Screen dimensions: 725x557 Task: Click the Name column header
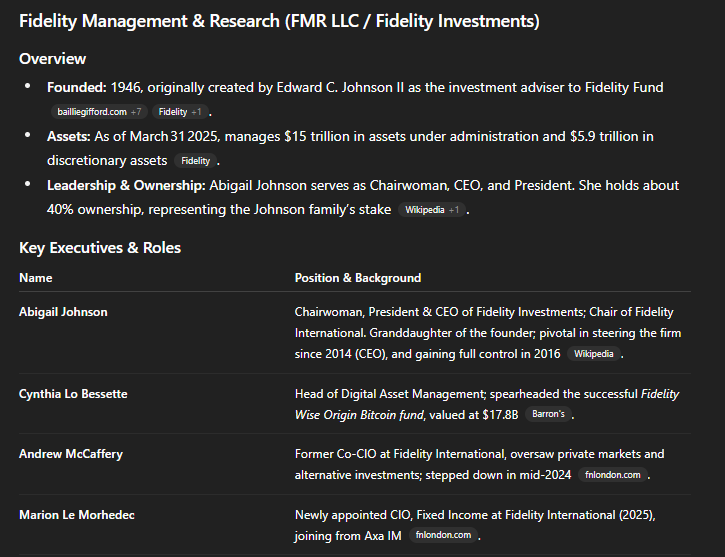pos(36,278)
